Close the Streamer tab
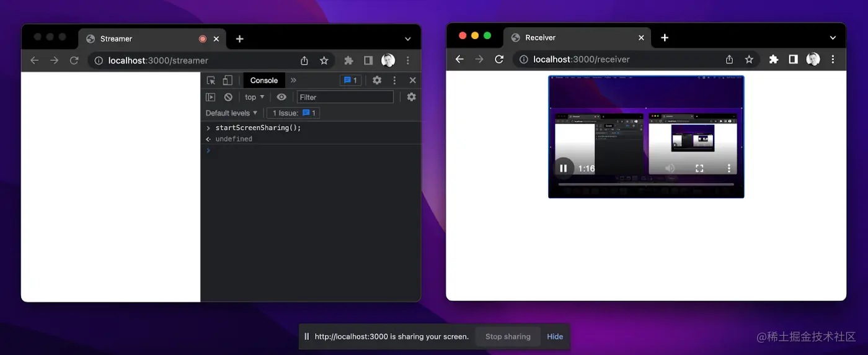Image resolution: width=868 pixels, height=355 pixels. (216, 38)
